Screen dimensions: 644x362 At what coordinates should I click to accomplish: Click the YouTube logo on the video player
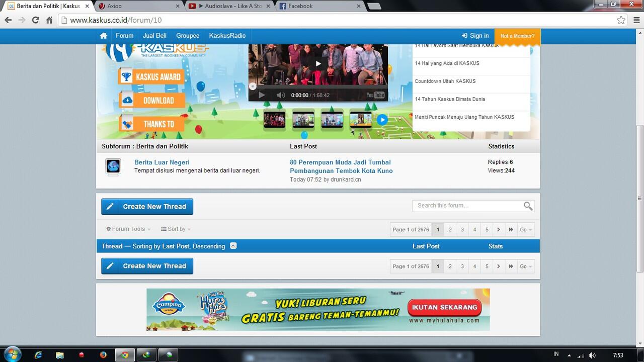[375, 95]
